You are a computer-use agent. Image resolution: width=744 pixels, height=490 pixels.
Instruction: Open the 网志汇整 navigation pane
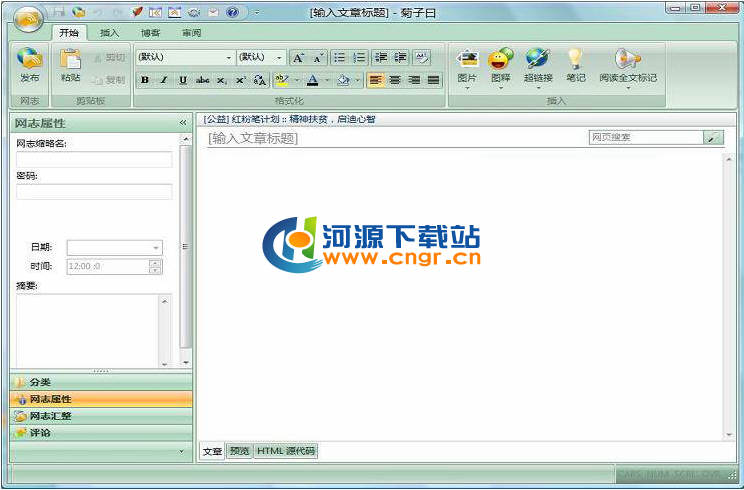pyautogui.click(x=101, y=416)
